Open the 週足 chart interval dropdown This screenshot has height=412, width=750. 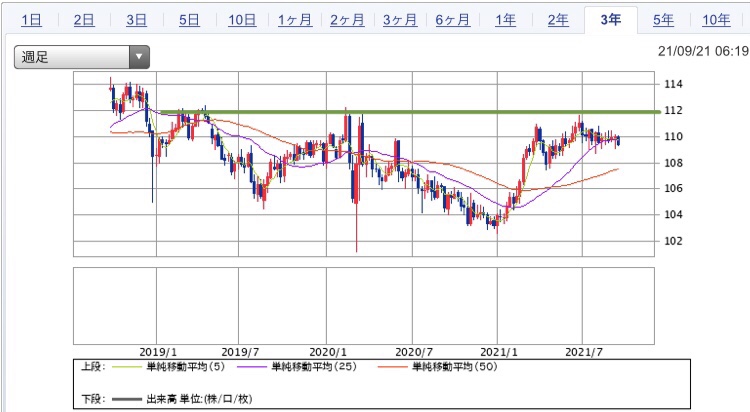pyautogui.click(x=82, y=57)
